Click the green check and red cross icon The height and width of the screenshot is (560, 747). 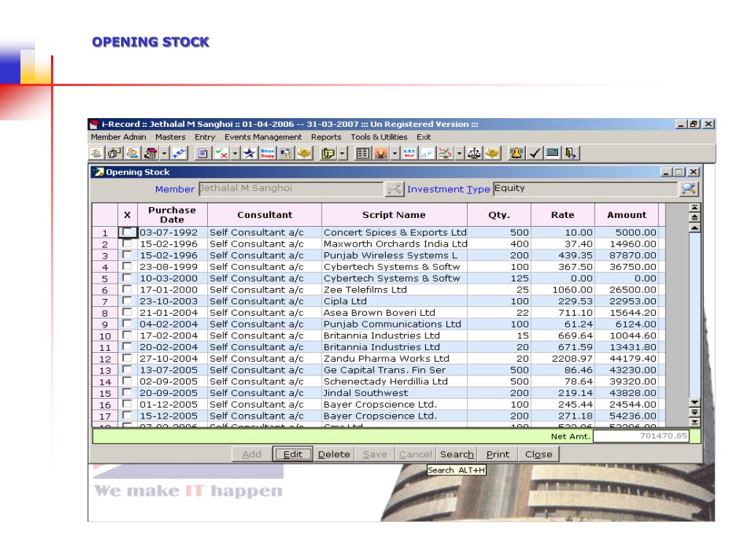tap(221, 153)
